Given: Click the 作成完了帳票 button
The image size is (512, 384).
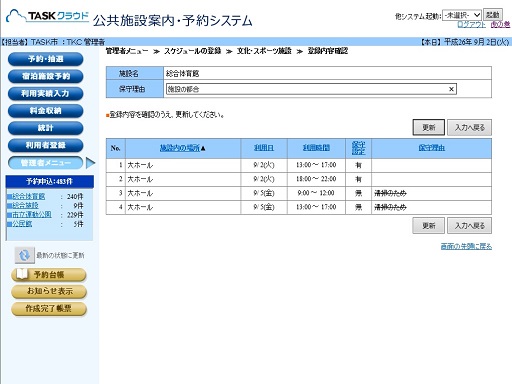Looking at the screenshot, I should click(49, 309).
